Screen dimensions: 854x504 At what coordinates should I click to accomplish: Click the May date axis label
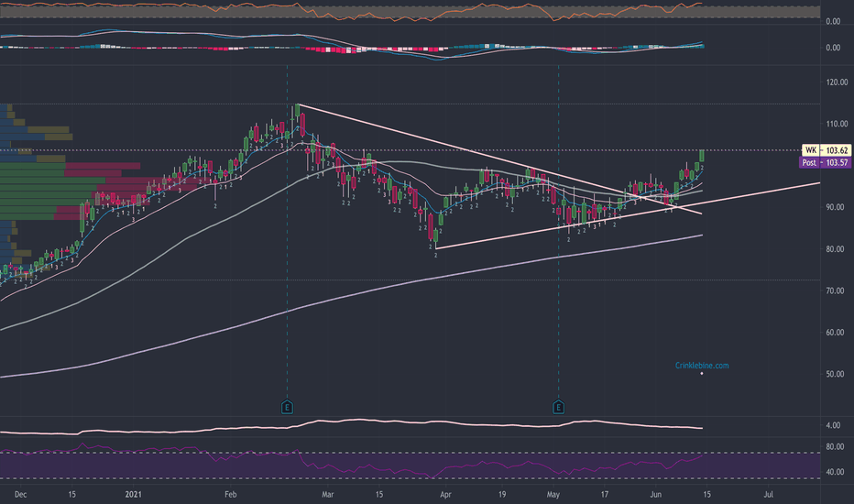[x=553, y=495]
